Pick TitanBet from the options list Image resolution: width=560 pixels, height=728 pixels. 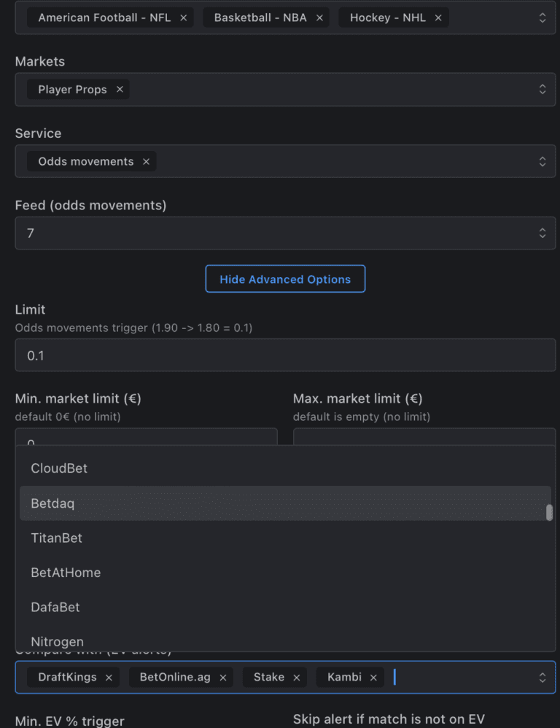click(56, 538)
